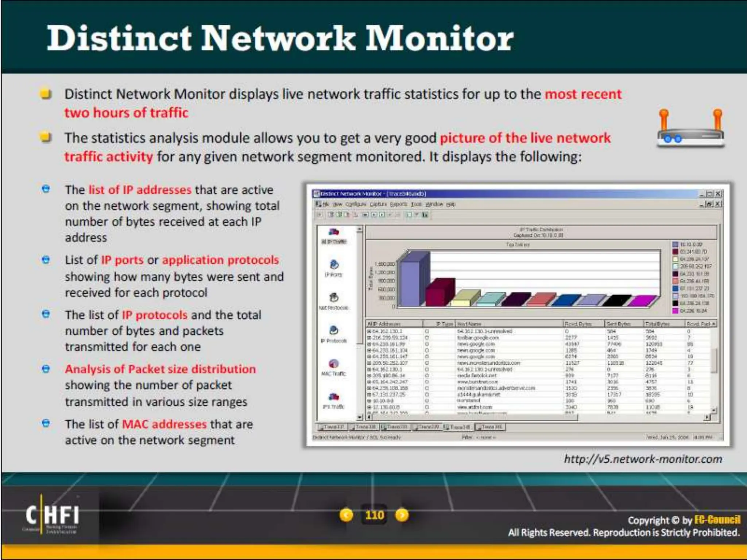This screenshot has width=747, height=560.
Task: Expand the monstersandcritics.advertserve.com row node
Action: 369,388
